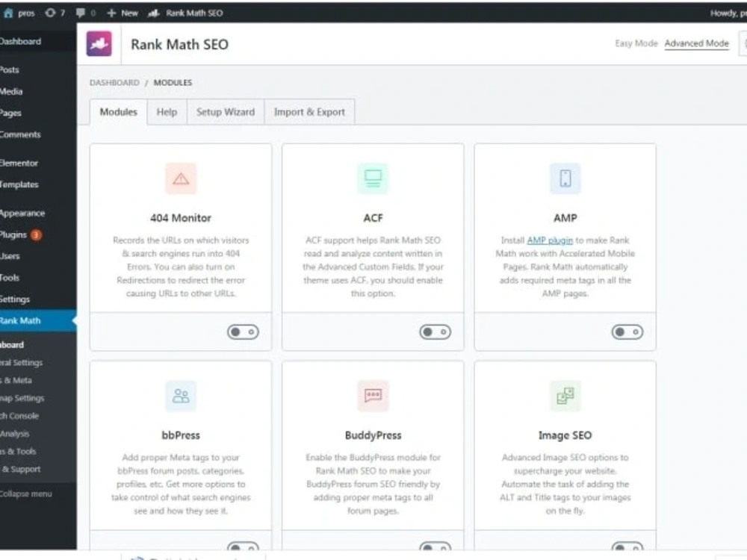Click the Rank Math SEO plugin icon

coord(99,43)
